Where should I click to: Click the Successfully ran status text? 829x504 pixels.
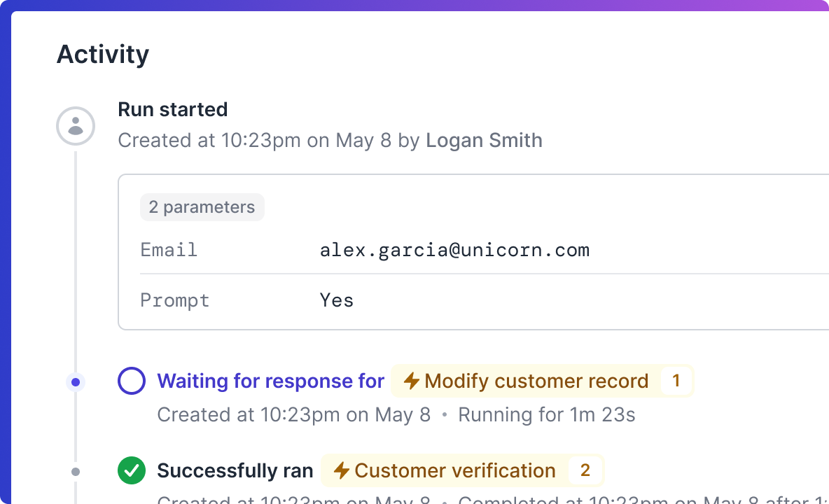(235, 470)
